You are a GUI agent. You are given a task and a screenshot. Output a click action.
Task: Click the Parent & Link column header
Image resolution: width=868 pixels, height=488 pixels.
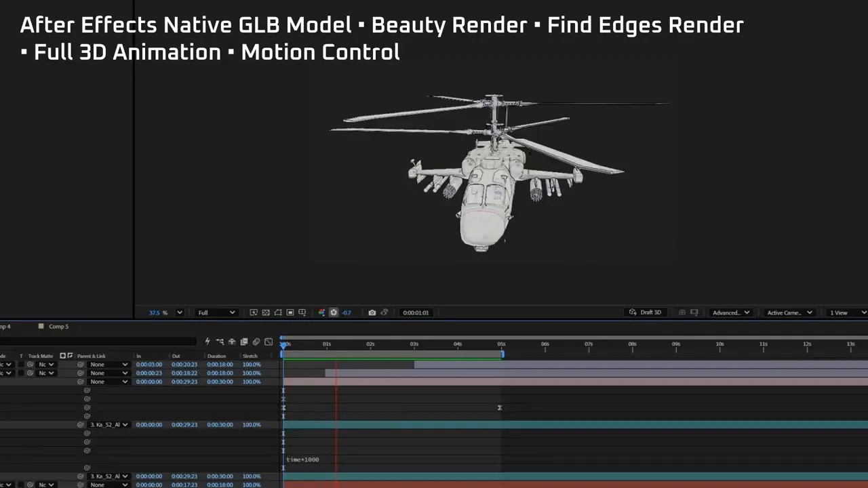(92, 356)
